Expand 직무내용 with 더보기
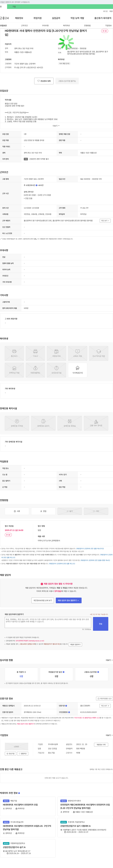113x868 pixels. (x=56, y=126)
